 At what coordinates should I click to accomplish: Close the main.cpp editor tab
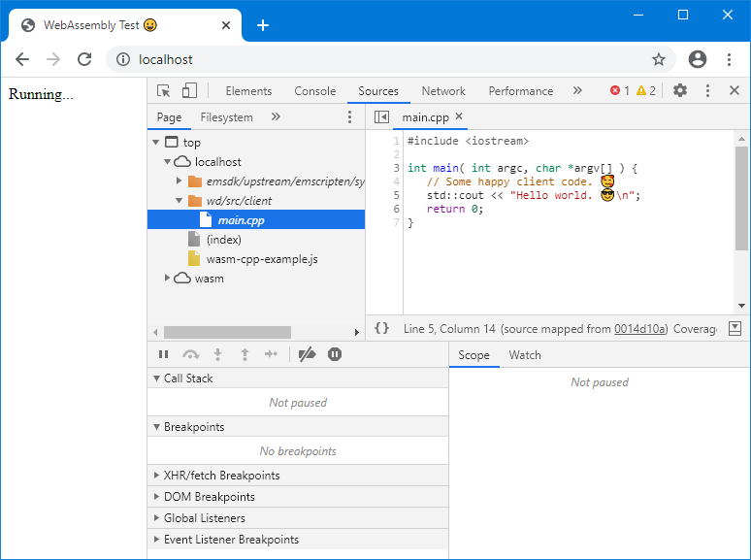click(x=459, y=116)
